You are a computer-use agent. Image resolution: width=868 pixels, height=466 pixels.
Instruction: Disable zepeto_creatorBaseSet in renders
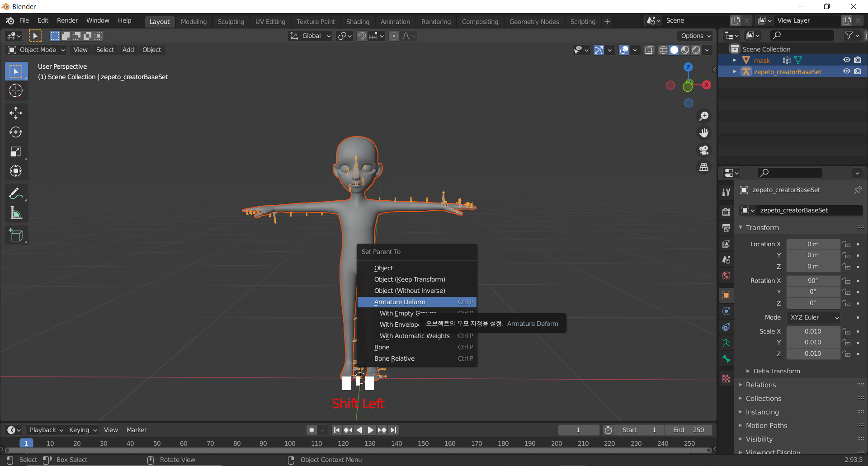click(x=858, y=71)
